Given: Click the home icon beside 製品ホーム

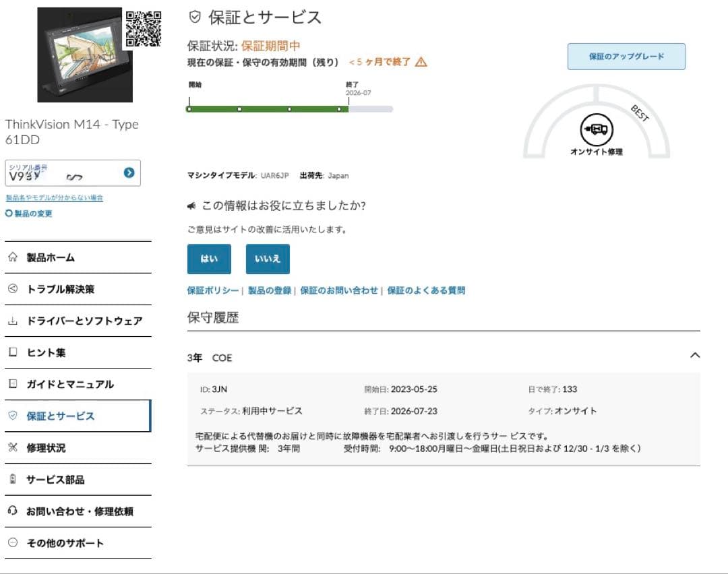Looking at the screenshot, I should click(x=13, y=257).
